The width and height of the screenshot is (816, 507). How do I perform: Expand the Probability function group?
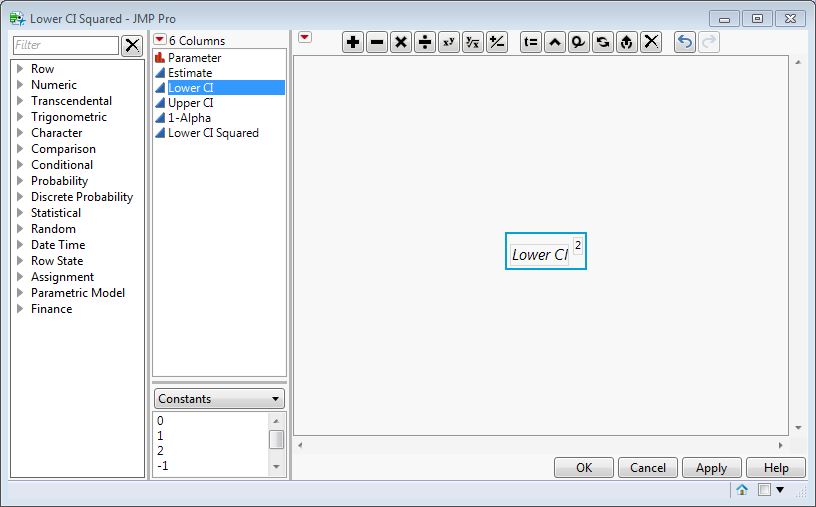pyautogui.click(x=20, y=181)
